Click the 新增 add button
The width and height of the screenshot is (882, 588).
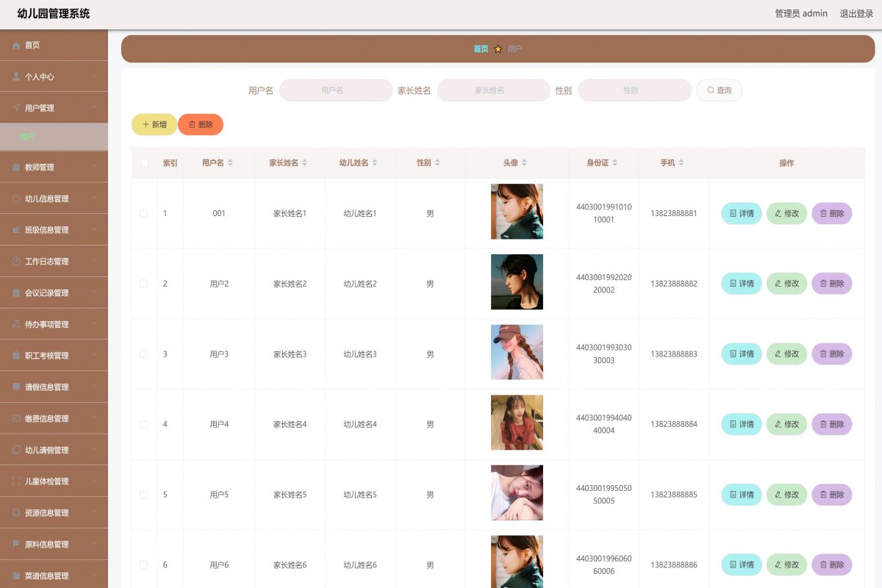pos(154,125)
